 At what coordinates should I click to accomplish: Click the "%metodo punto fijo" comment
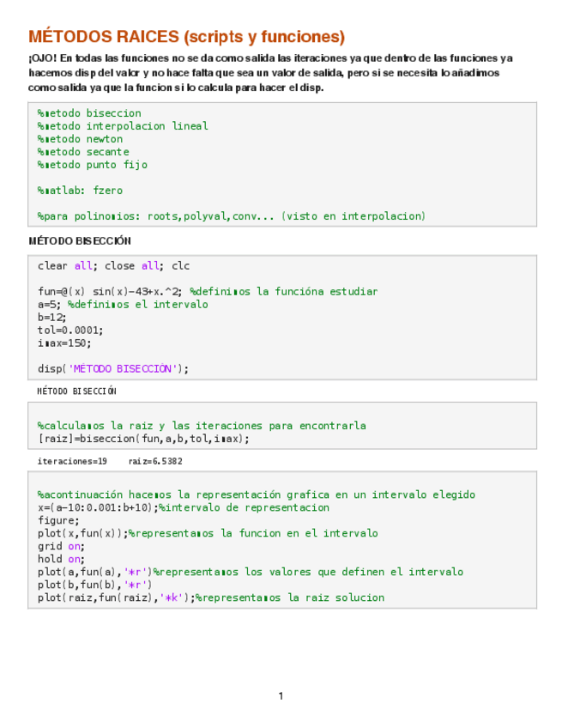[x=93, y=165]
